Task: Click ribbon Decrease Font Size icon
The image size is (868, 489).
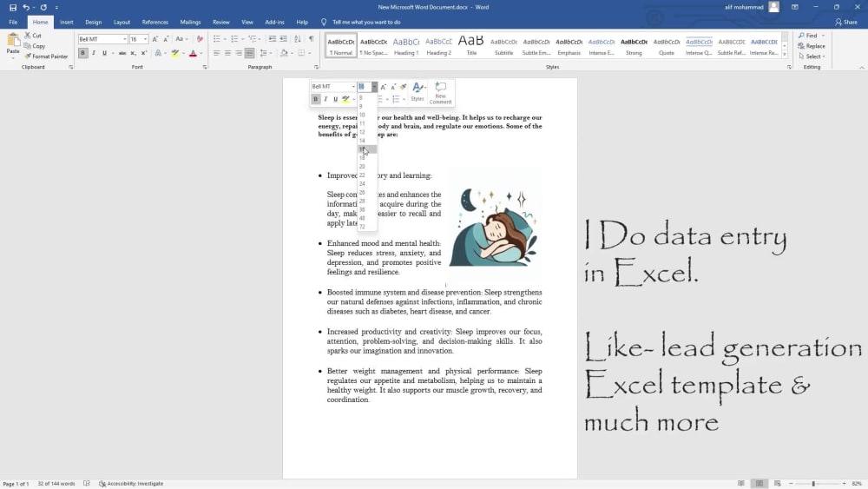Action: pyautogui.click(x=166, y=39)
